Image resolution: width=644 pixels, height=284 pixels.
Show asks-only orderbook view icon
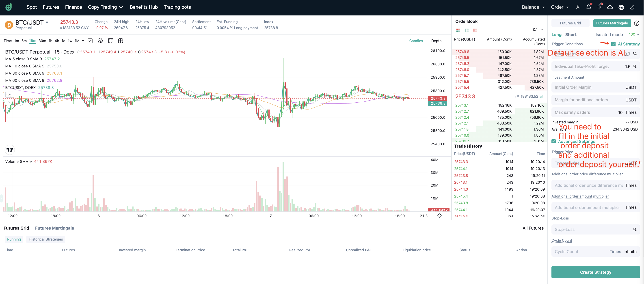click(x=475, y=30)
